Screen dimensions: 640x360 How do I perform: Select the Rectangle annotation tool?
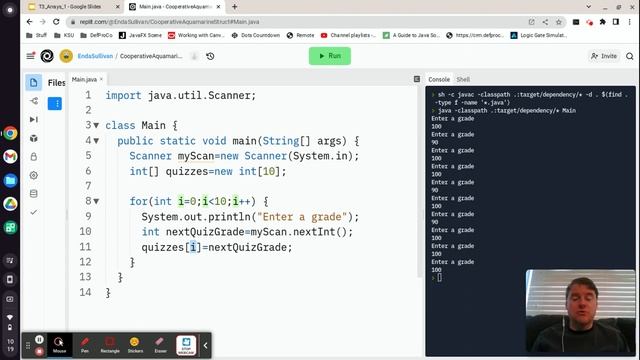click(x=110, y=345)
